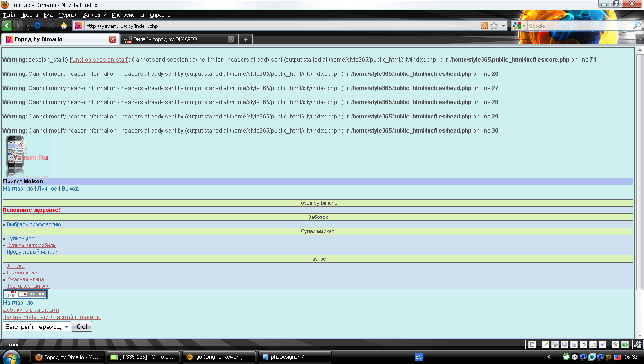Open the Аптека link
The width and height of the screenshot is (644, 364).
click(x=16, y=266)
